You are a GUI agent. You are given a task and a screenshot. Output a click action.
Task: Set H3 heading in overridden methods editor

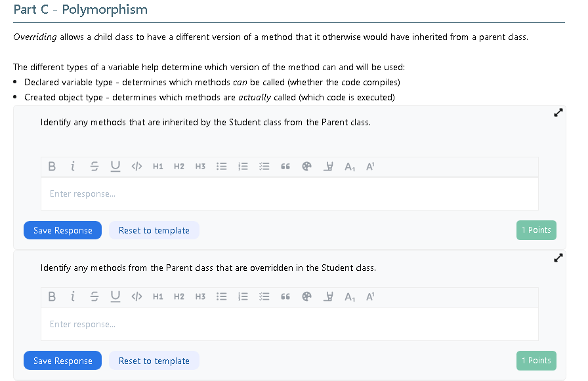200,296
